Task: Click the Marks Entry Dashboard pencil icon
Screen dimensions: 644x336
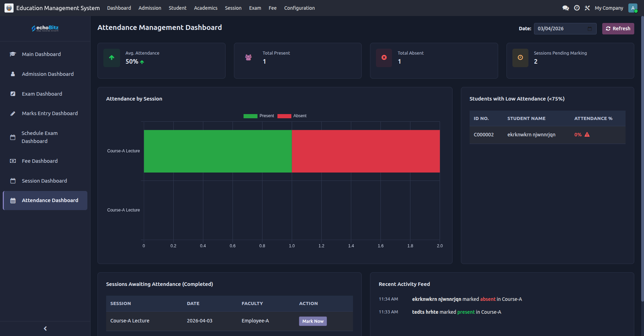Action: tap(13, 113)
